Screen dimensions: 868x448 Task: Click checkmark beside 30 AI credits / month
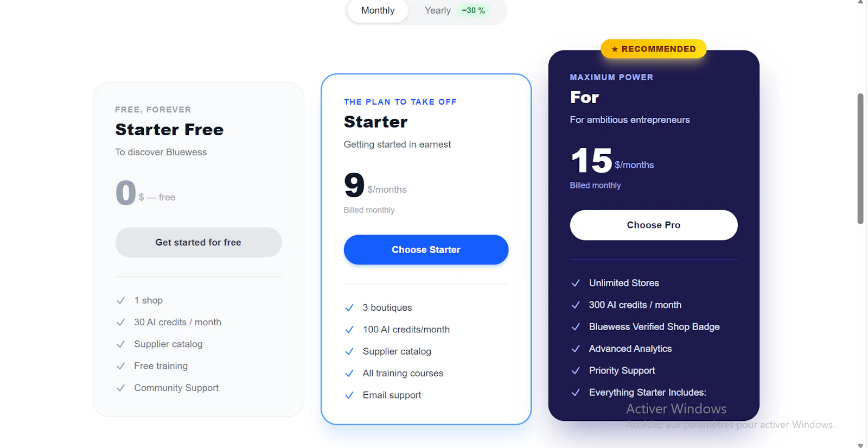[x=121, y=322]
